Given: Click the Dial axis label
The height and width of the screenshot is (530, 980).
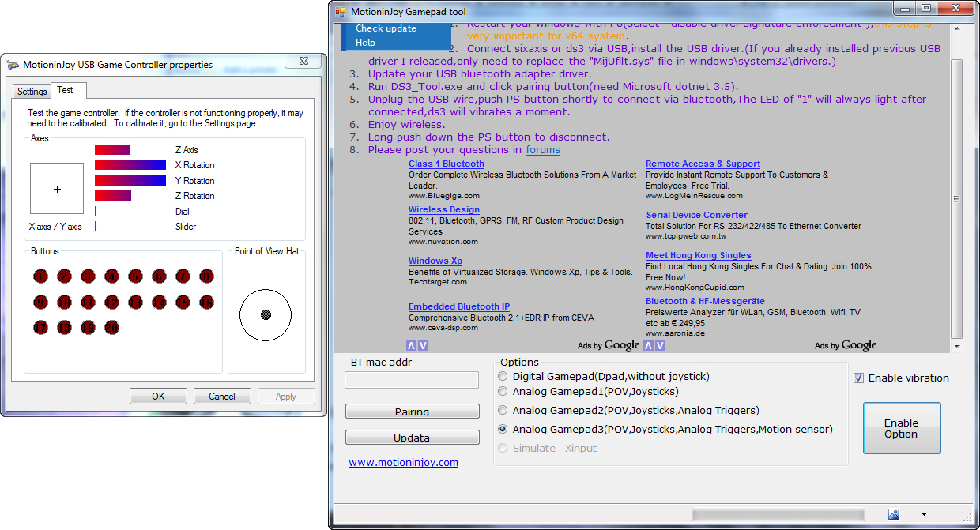Looking at the screenshot, I should pyautogui.click(x=183, y=212).
